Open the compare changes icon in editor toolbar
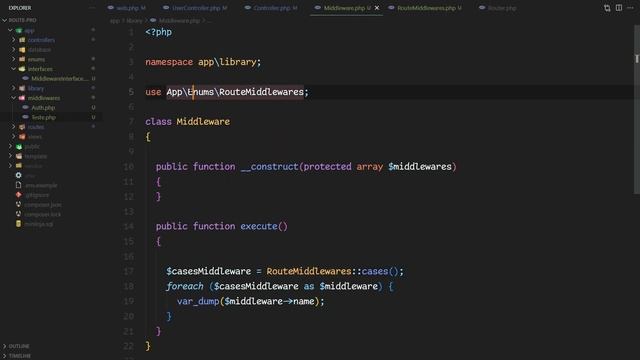The image size is (640, 360). [607, 8]
